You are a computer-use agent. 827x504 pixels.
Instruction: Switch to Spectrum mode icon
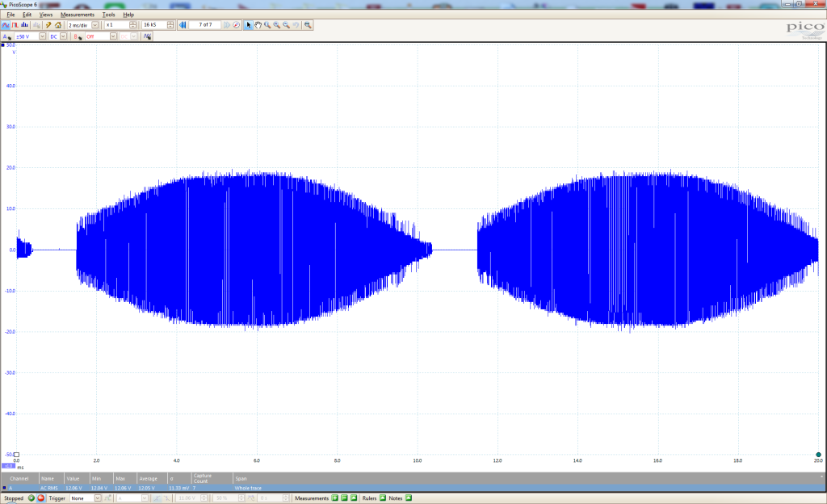[x=24, y=25]
